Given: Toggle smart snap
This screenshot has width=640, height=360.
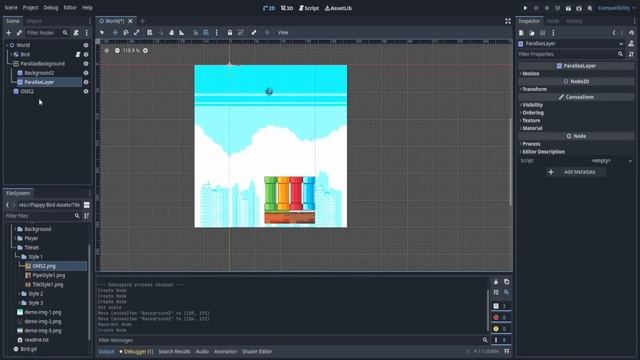Looking at the screenshot, I should pyautogui.click(x=196, y=33).
